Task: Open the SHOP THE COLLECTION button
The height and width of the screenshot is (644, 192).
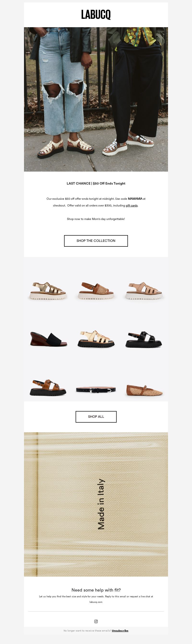Action: pyautogui.click(x=96, y=241)
